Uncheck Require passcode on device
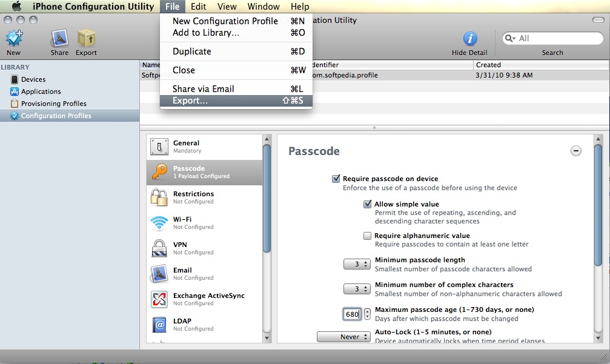This screenshot has height=364, width=610. [x=336, y=179]
